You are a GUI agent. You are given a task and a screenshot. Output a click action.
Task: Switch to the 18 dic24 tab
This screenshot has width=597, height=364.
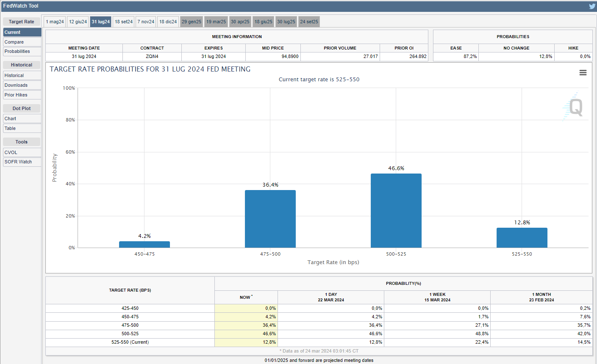(x=168, y=22)
